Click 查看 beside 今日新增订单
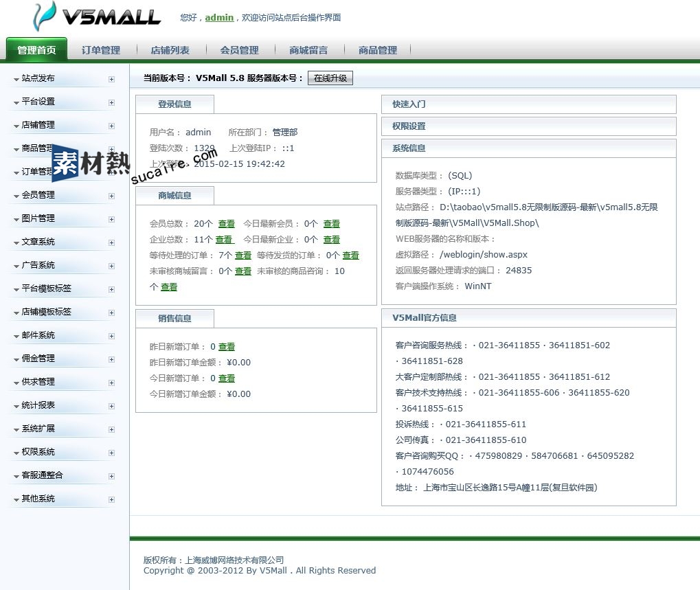 (227, 378)
